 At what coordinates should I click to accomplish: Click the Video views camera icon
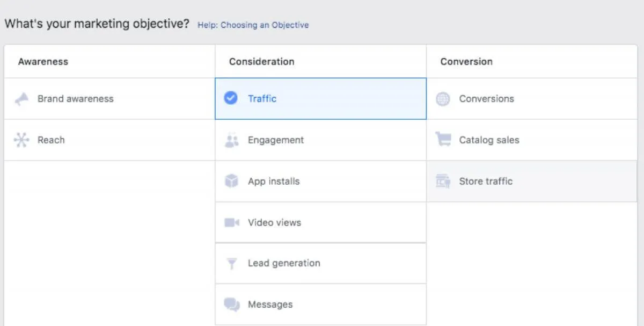pos(231,222)
